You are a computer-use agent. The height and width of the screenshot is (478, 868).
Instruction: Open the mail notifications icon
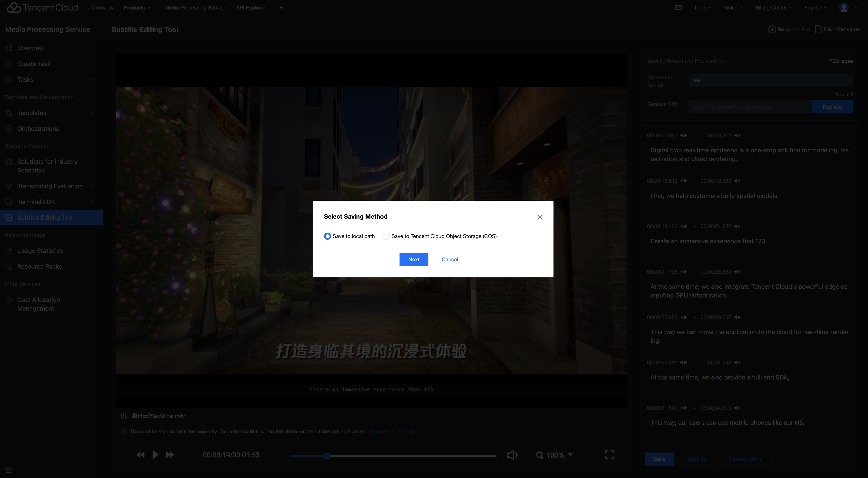(678, 8)
